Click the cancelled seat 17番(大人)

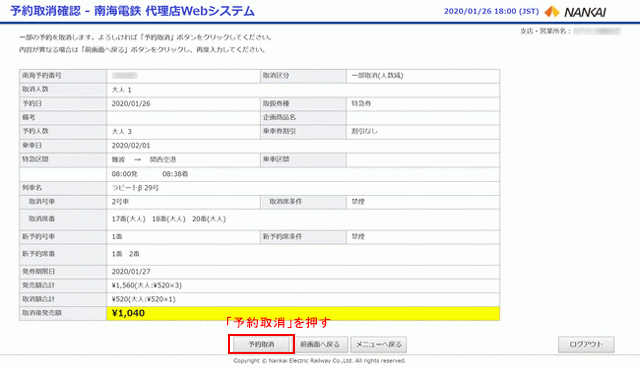pos(128,219)
